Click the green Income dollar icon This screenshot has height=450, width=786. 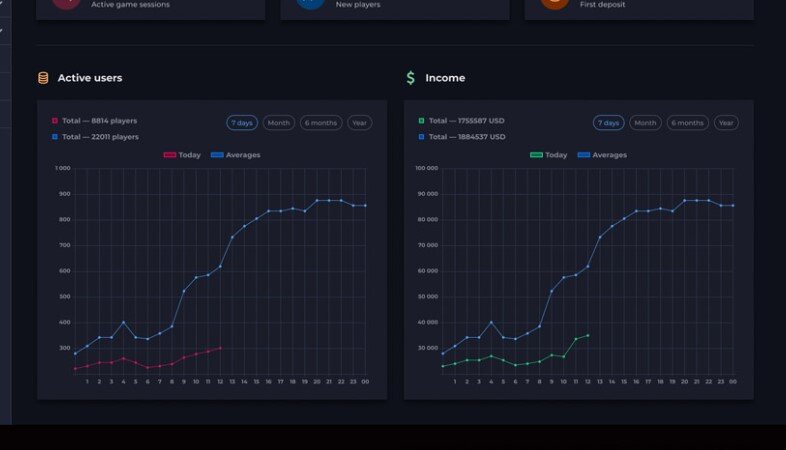coord(411,78)
